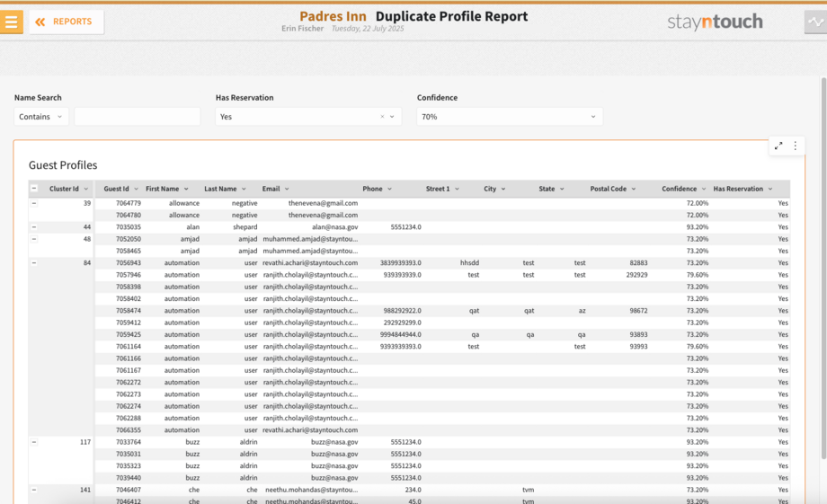Open City column menu arrow
The image size is (827, 504).
[503, 189]
